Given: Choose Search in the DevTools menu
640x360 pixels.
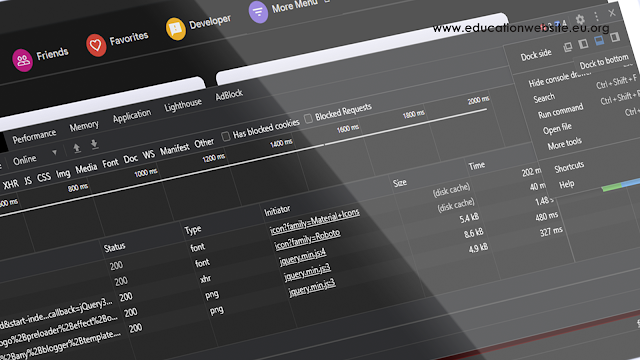Looking at the screenshot, I should [x=544, y=98].
